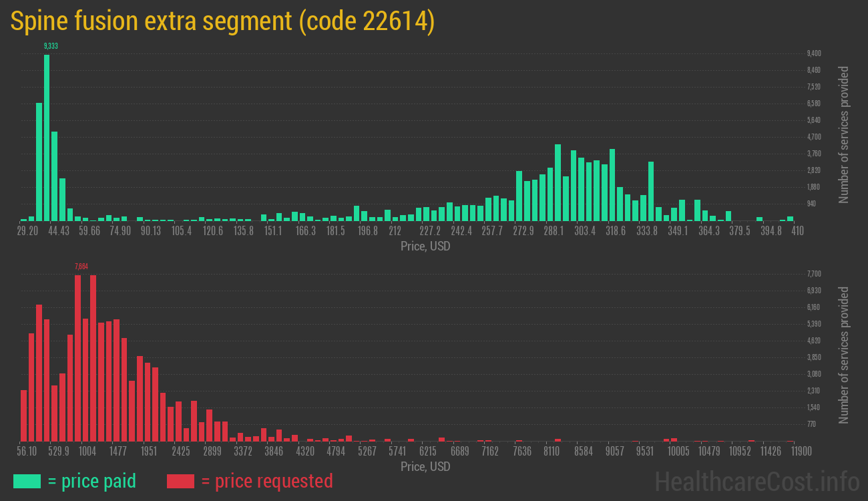Click the 'Price, USD' label under red chart

click(425, 466)
